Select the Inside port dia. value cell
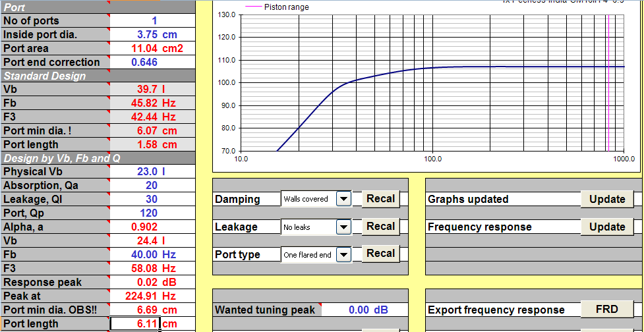 point(152,34)
